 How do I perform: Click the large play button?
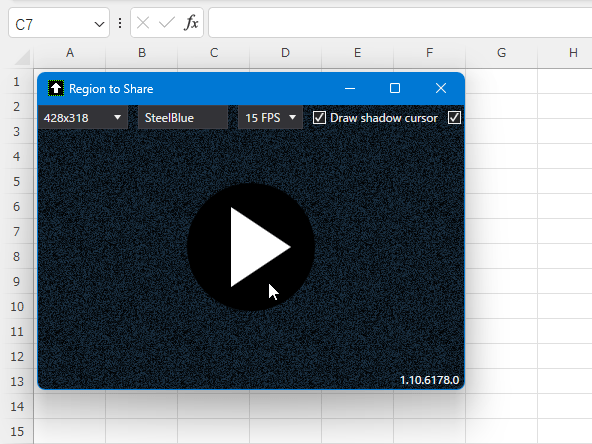(x=251, y=247)
